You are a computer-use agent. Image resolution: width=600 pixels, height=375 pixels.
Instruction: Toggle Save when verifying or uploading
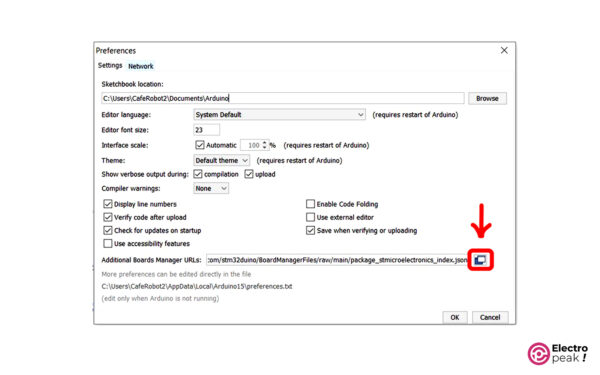[x=310, y=230]
